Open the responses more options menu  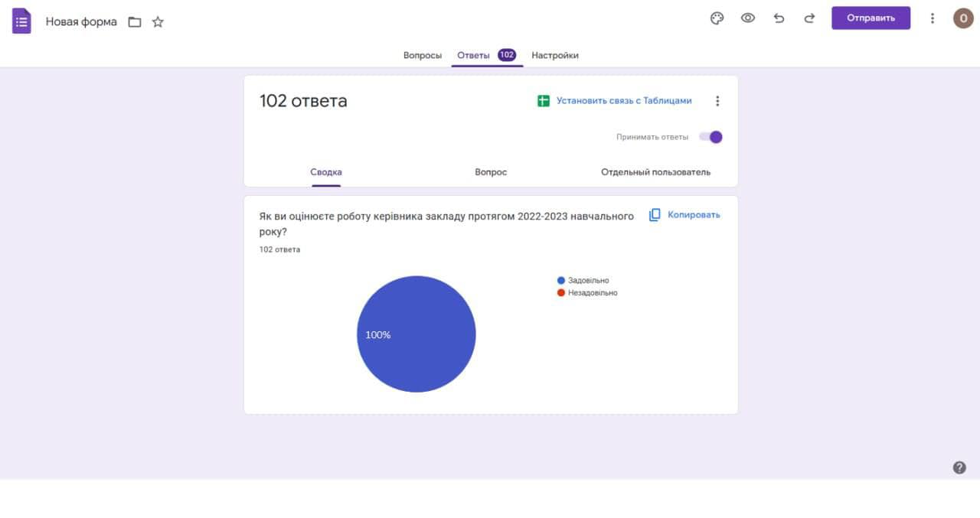pos(717,101)
